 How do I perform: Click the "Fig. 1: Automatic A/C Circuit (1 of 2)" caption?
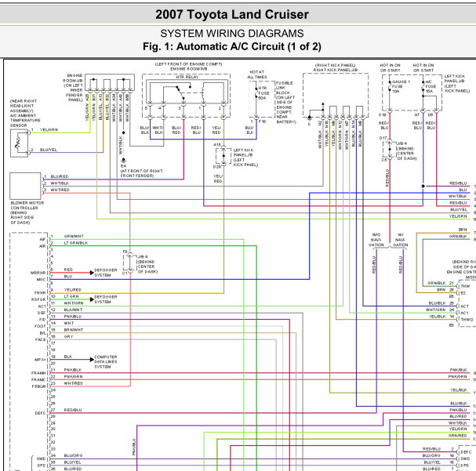click(232, 47)
